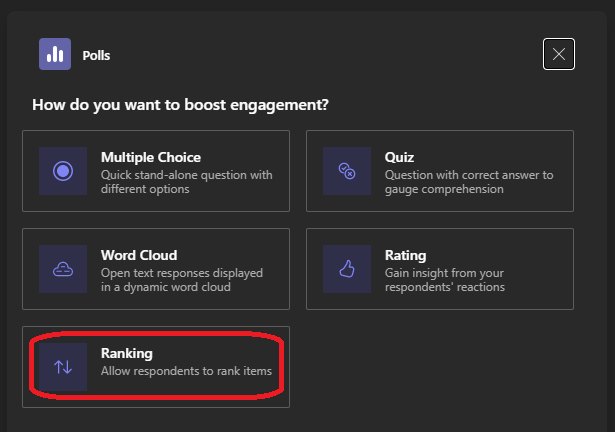615x432 pixels.
Task: Click the "How do you want to boost engagement?" heading
Action: click(x=181, y=104)
